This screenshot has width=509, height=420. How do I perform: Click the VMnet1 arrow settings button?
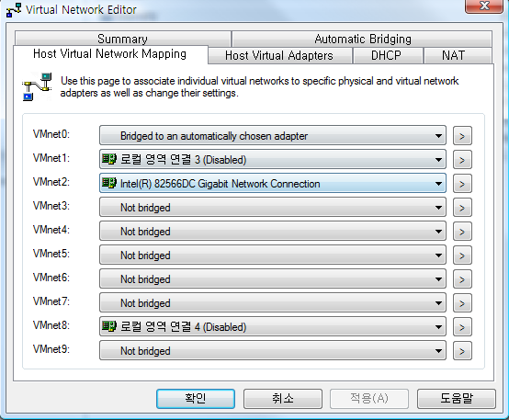[462, 160]
